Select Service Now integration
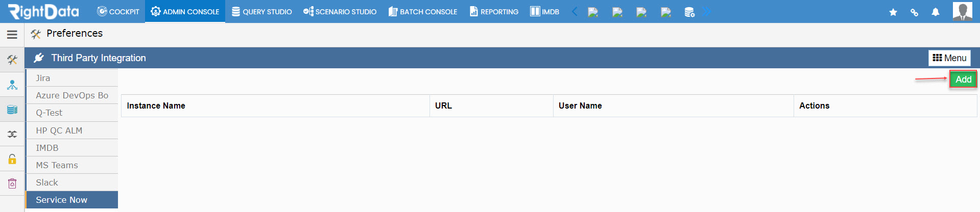Screen dimensions: 980x212 [x=72, y=200]
